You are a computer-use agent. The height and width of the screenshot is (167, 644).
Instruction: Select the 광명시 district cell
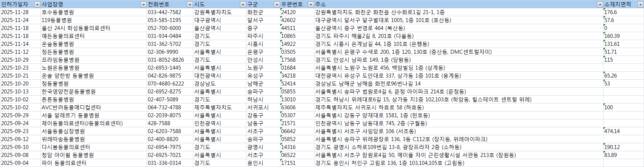click(263, 147)
